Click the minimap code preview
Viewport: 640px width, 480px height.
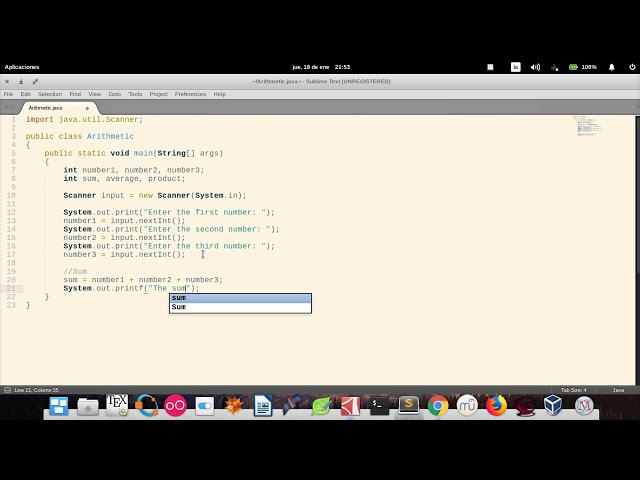tap(588, 126)
